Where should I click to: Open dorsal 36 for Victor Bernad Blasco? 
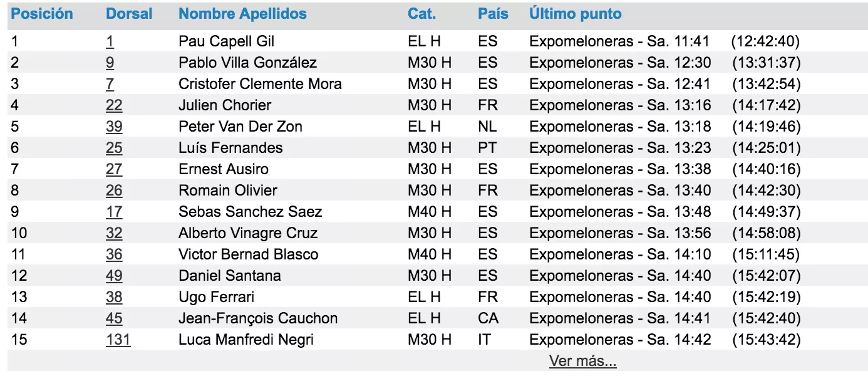114,254
